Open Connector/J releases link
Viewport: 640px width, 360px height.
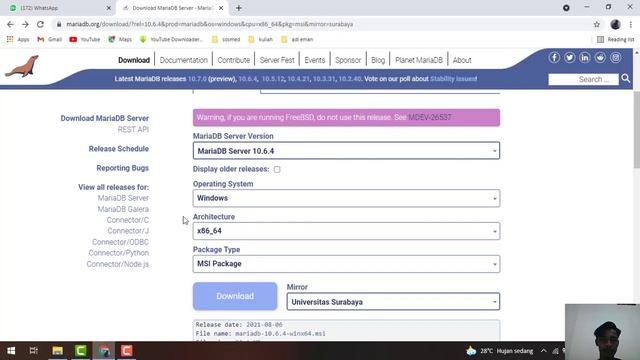(x=128, y=231)
